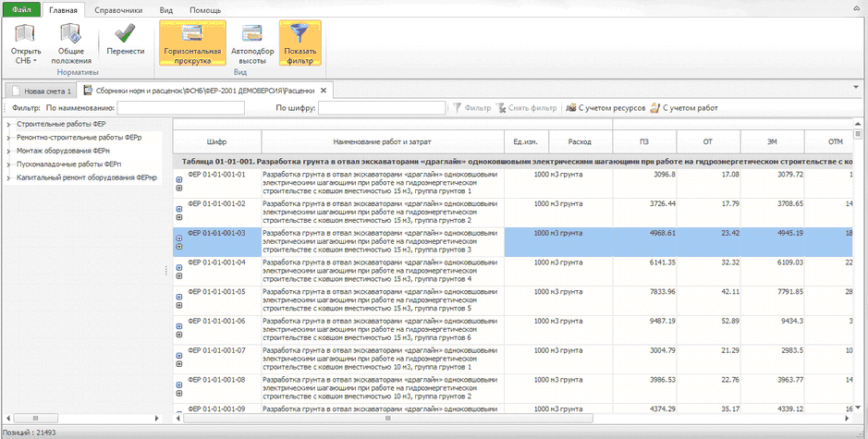868x439 pixels.
Task: Click the Наименование работ и затрат header
Action: 383,141
